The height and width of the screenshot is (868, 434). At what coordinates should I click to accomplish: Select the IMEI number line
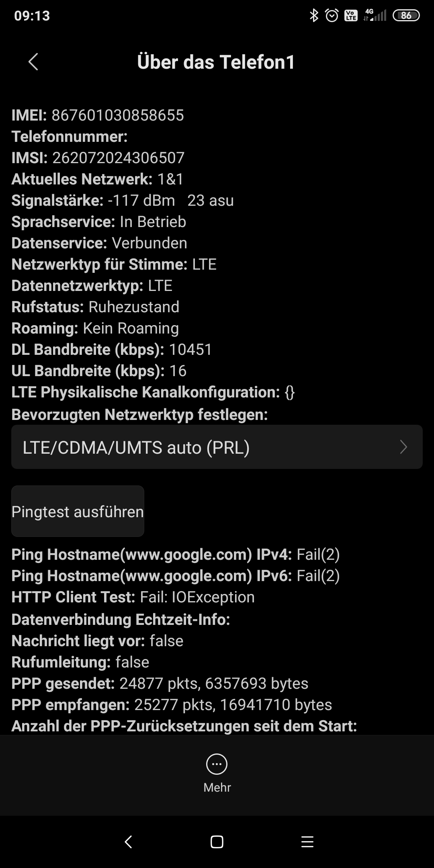98,115
